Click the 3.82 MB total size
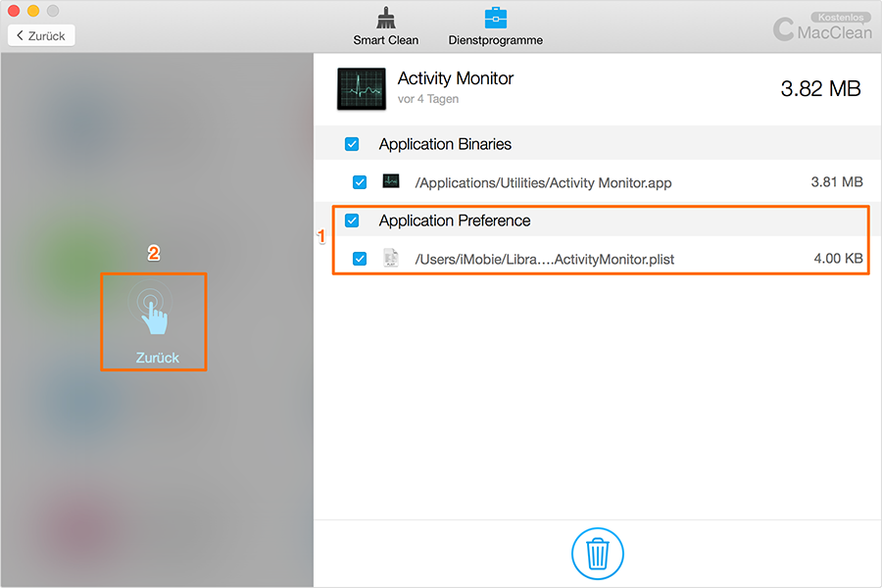 820,88
